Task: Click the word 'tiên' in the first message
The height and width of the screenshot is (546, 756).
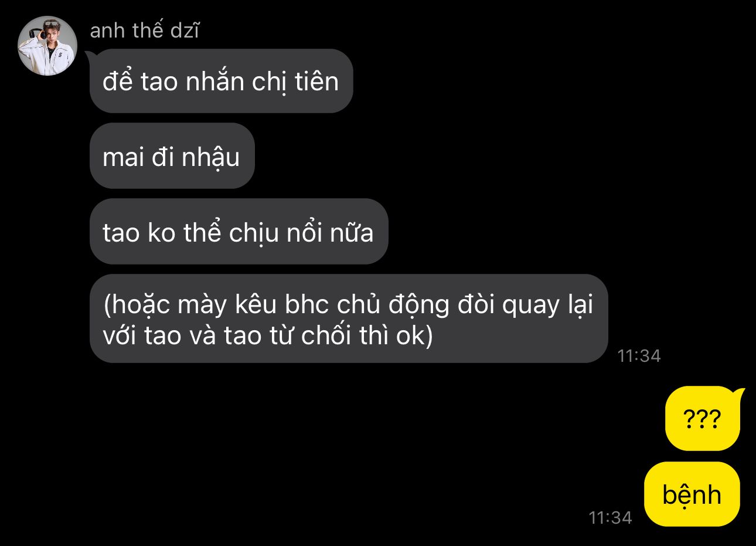Action: point(316,81)
